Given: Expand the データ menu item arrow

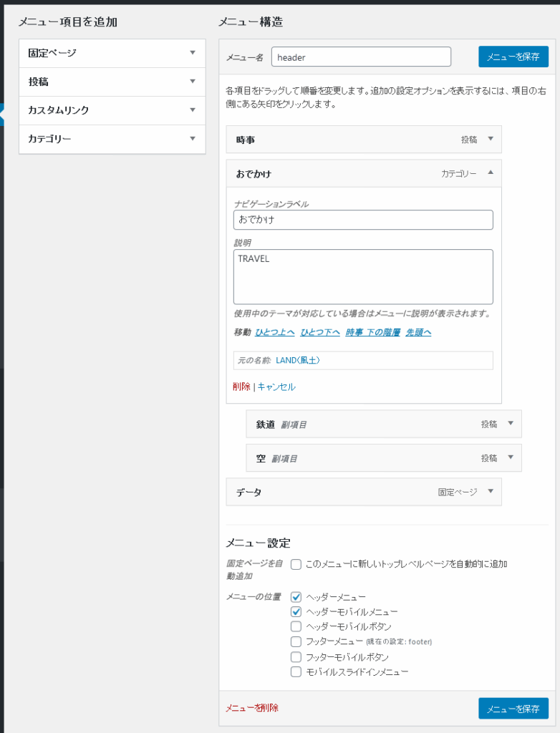Looking at the screenshot, I should (491, 491).
